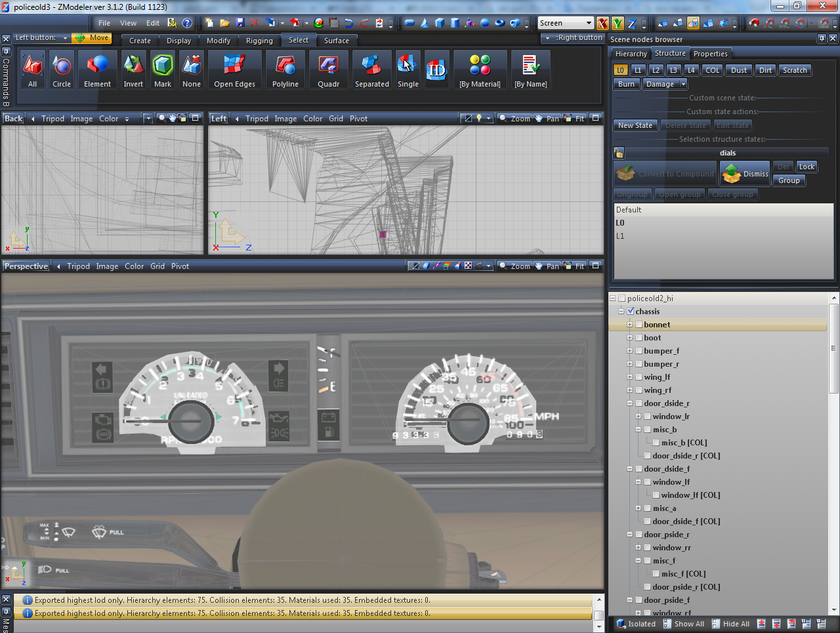This screenshot has width=840, height=633.
Task: Enable the bumper_f node checkbox
Action: 639,351
